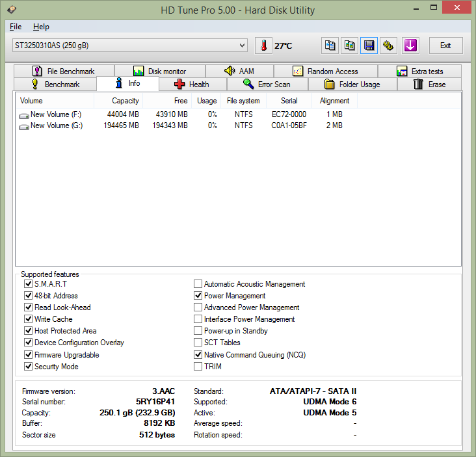
Task: Click copy screenshot to clipboard icon
Action: click(349, 46)
